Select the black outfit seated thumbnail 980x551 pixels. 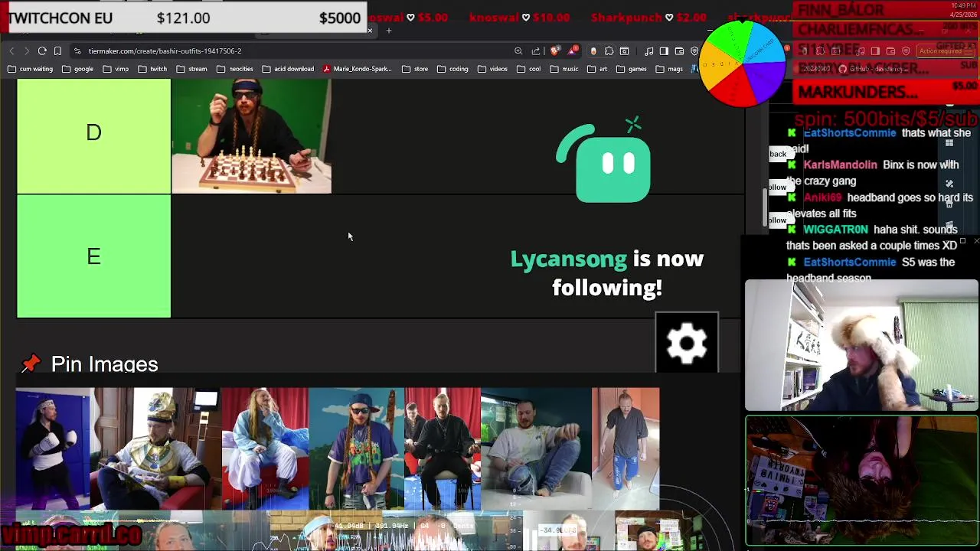click(443, 448)
